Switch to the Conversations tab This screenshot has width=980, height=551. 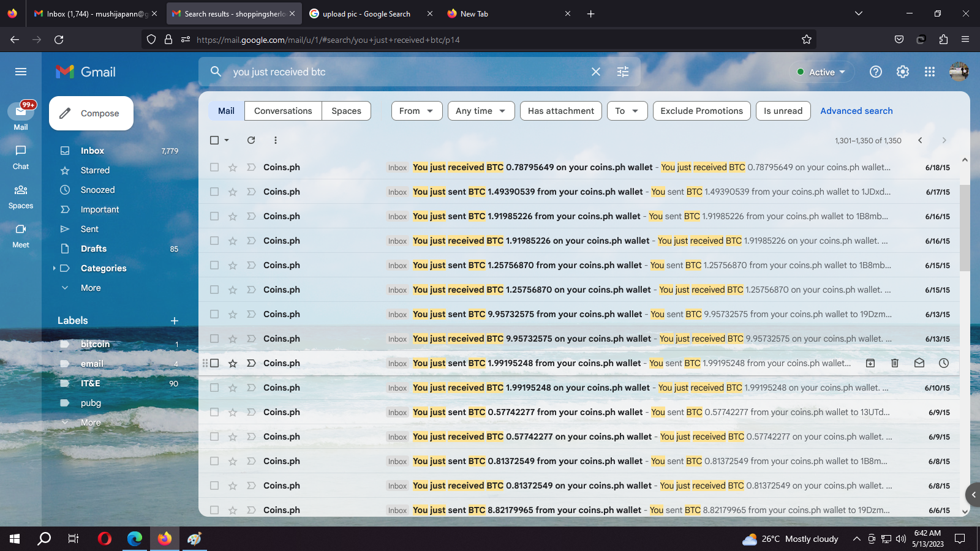click(283, 111)
